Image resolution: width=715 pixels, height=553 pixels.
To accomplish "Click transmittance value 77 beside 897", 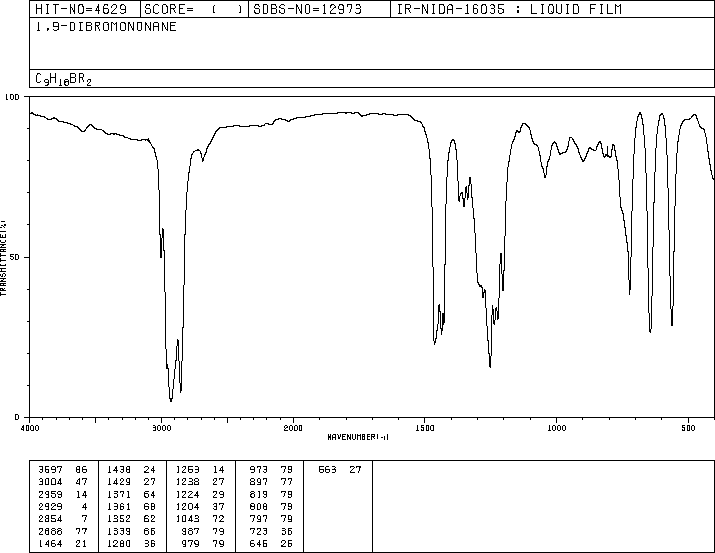I will click(286, 482).
